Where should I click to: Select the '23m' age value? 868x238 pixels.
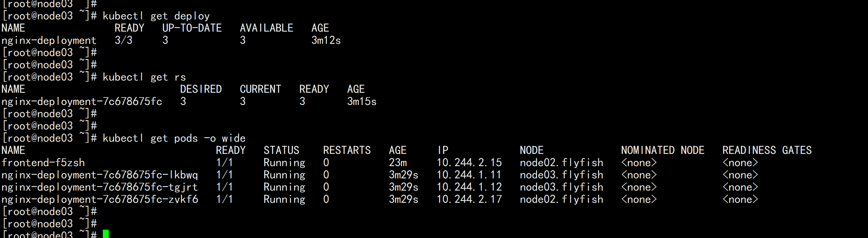397,163
